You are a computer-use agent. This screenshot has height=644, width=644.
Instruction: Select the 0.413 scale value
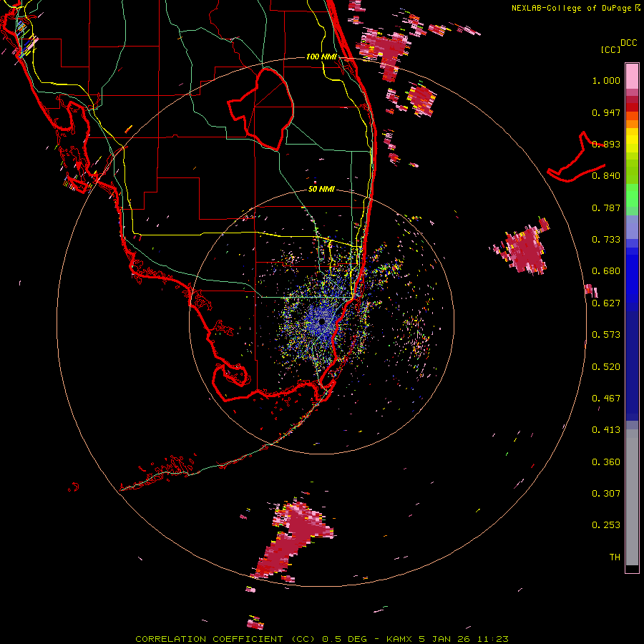[606, 430]
